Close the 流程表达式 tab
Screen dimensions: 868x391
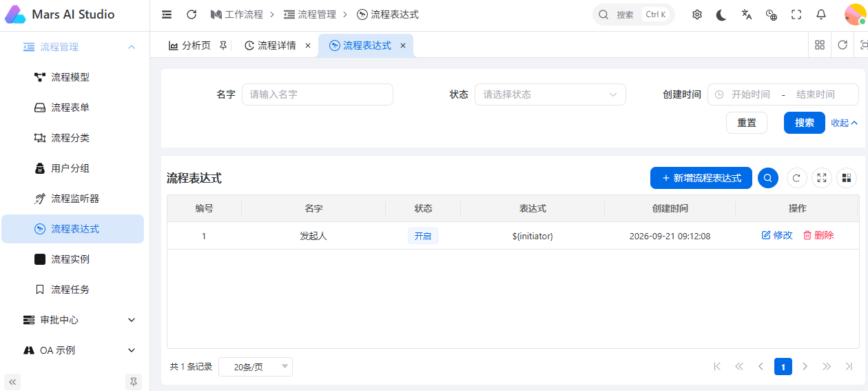(403, 46)
